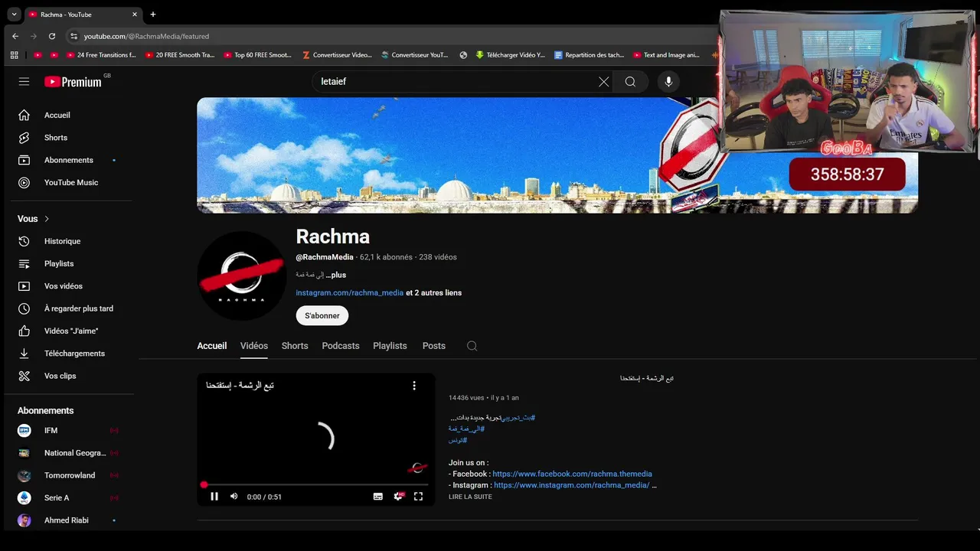This screenshot has height=551, width=980.
Task: Open the browser apps grid shortcut
Action: click(x=14, y=55)
